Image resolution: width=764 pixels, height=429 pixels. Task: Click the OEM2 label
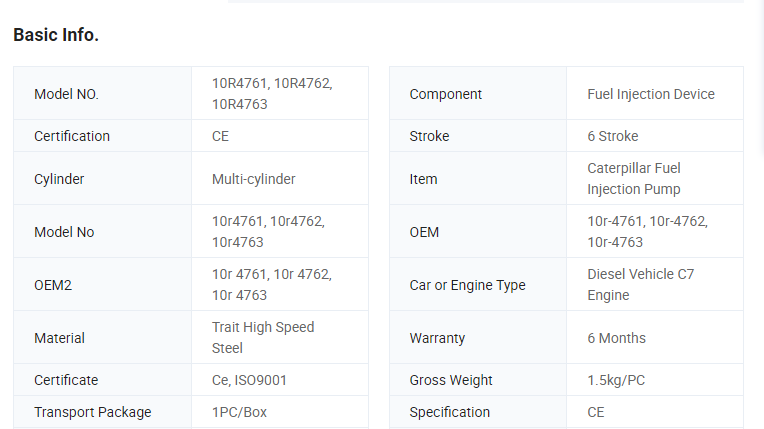coord(53,285)
